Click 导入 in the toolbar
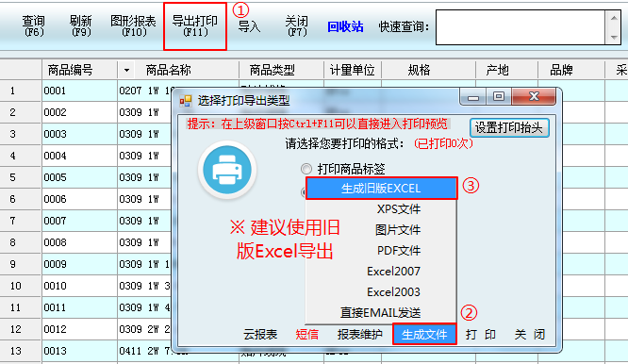Image resolution: width=628 pixels, height=364 pixels. (249, 26)
